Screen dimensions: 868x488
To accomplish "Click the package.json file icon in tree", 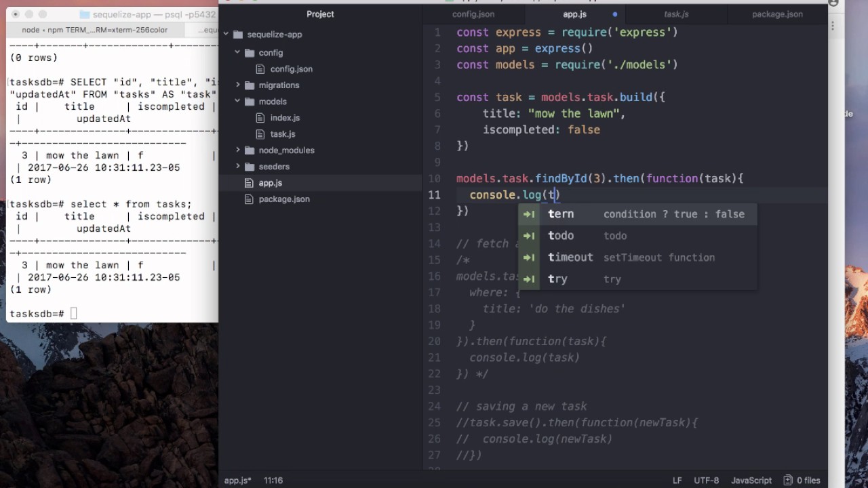I will (x=250, y=199).
